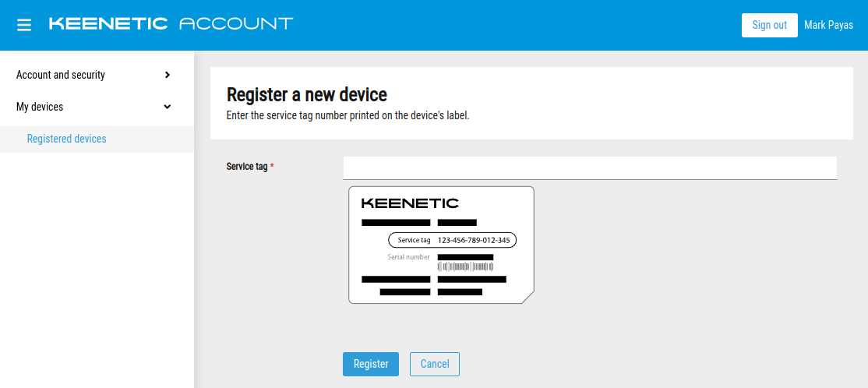Expand Account and security using its chevron

point(168,75)
